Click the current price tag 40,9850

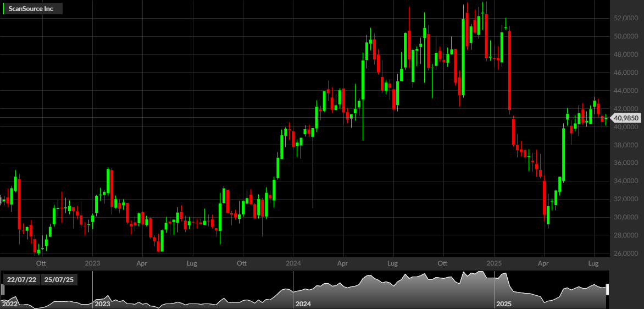tap(624, 118)
